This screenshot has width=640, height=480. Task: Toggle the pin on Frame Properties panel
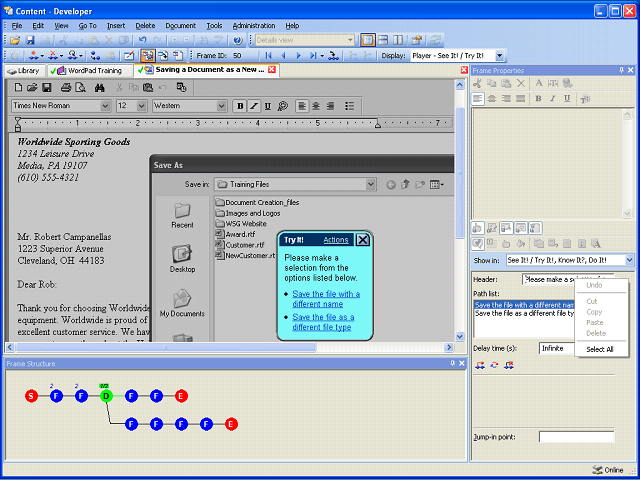[621, 70]
